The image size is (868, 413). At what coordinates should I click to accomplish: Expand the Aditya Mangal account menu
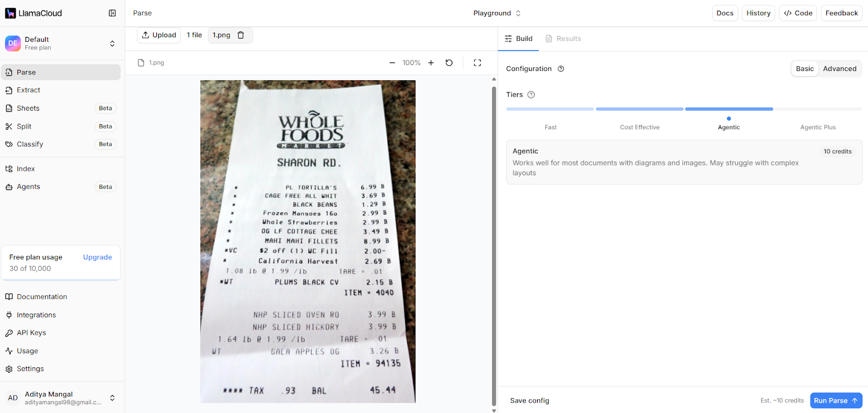[x=61, y=398]
